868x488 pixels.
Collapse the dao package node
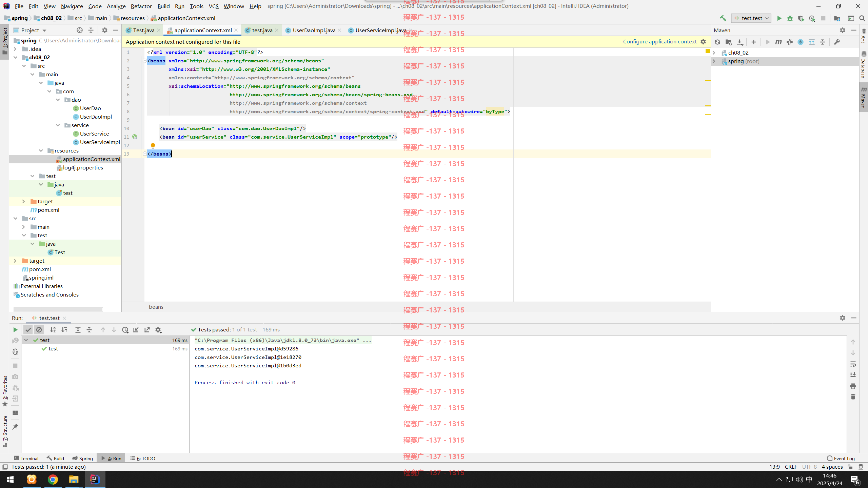(58, 100)
